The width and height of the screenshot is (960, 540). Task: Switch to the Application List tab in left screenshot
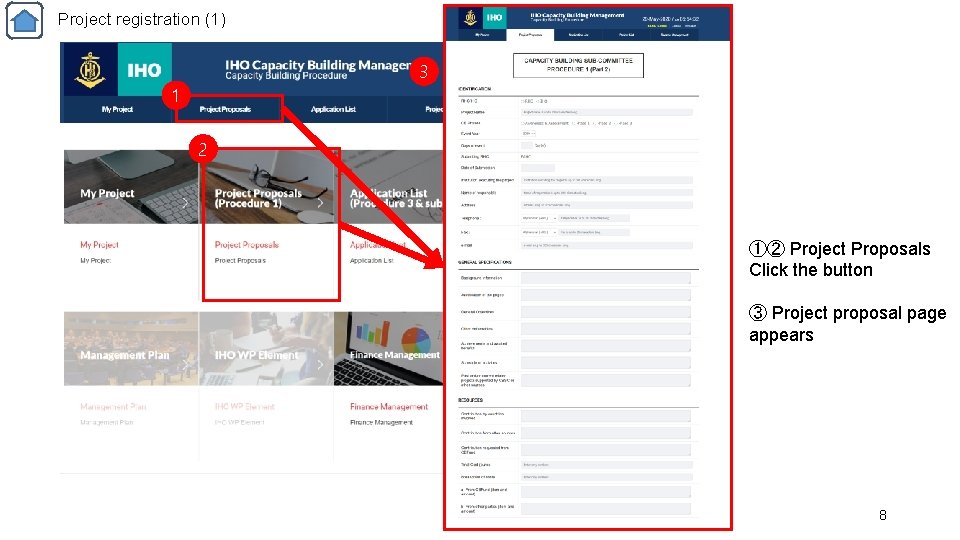[x=333, y=109]
